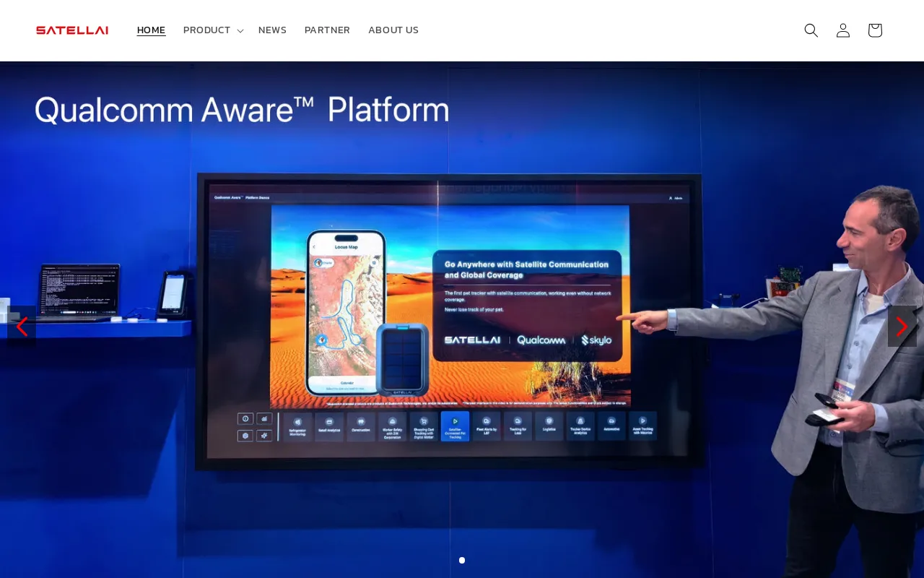Select the highlighted Satellite Connected Pet Tracking tile
The image size is (924, 578).
455,426
